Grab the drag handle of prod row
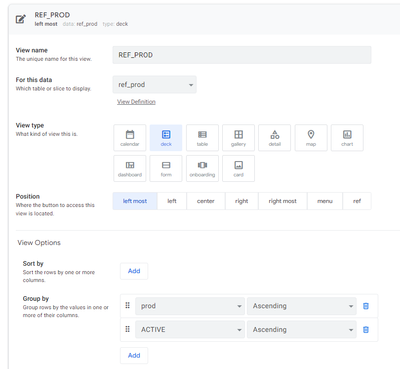 [127, 305]
